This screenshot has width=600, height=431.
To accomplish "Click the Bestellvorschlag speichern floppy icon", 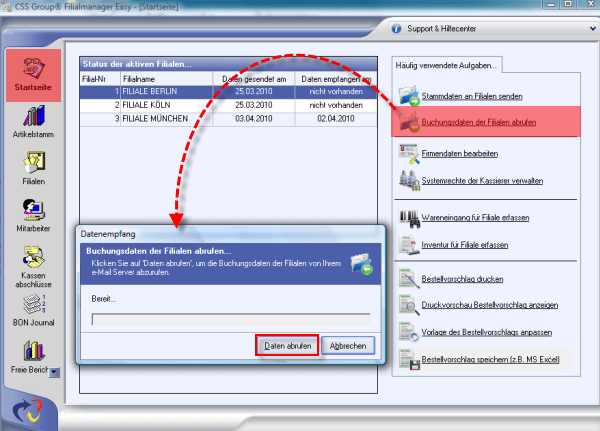I will pos(408,359).
